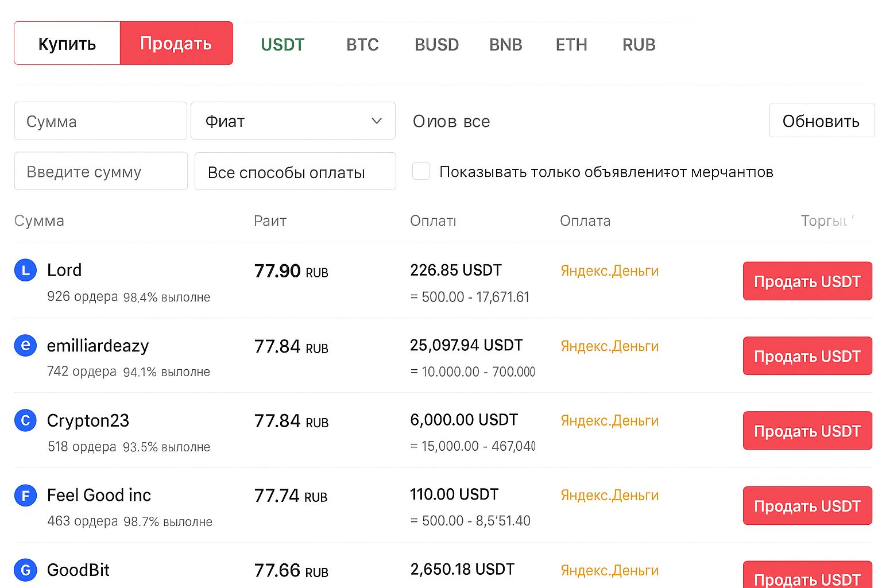
Task: Click the Сумма amount input field
Action: pyautogui.click(x=100, y=121)
